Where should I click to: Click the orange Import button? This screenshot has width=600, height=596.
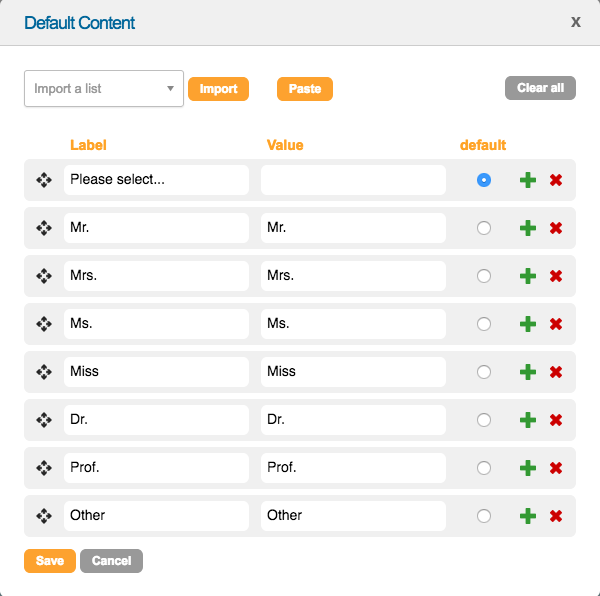tap(218, 89)
